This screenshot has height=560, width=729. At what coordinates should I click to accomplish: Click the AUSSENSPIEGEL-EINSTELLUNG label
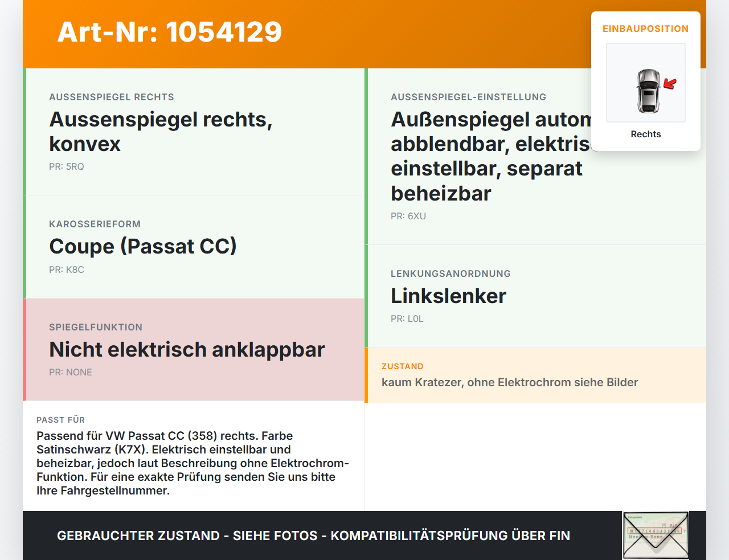469,97
